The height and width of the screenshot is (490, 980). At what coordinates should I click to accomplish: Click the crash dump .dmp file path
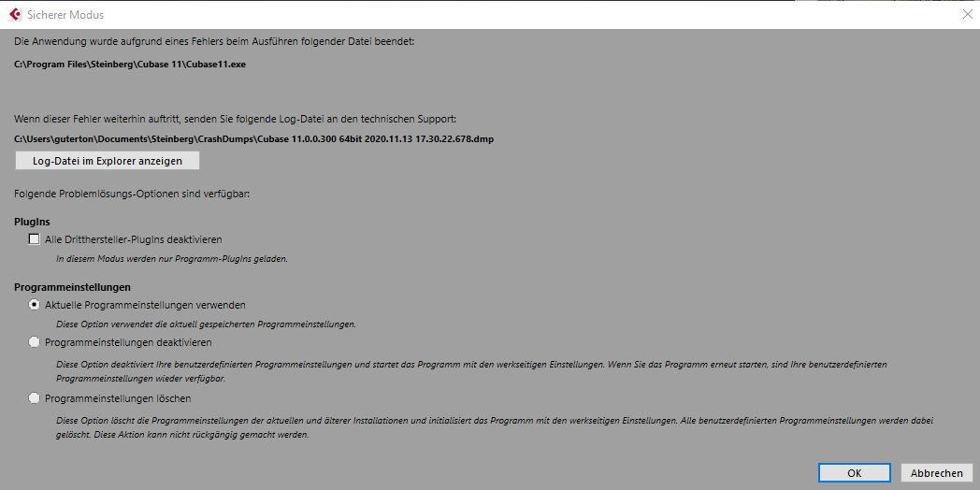point(253,138)
